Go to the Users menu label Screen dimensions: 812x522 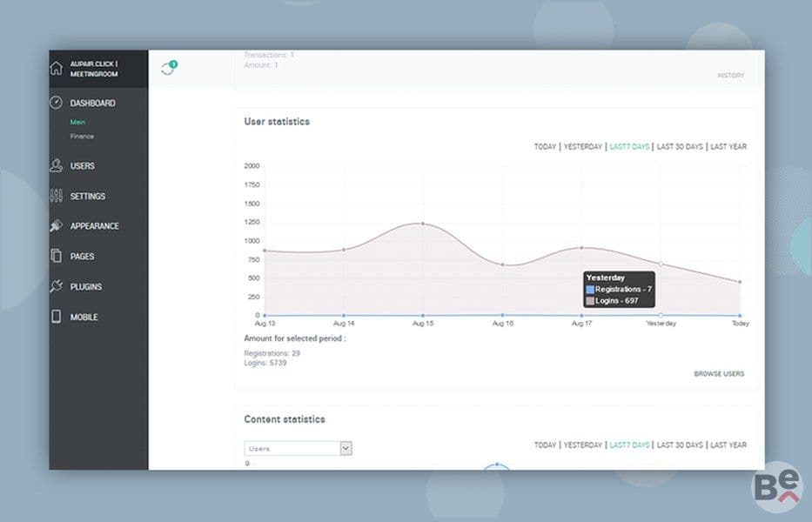click(83, 165)
